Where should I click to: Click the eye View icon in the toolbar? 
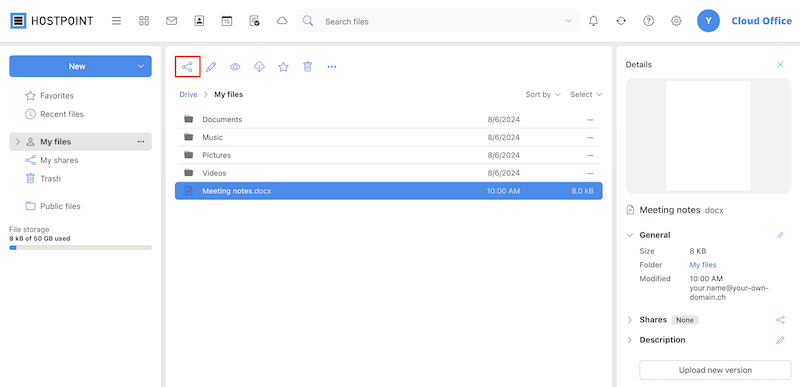point(235,67)
